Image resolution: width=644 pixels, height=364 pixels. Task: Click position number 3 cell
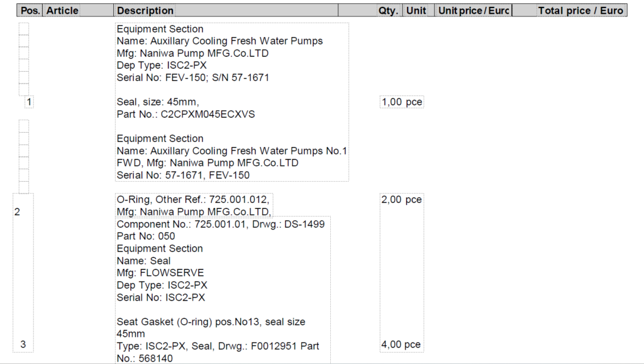click(23, 344)
